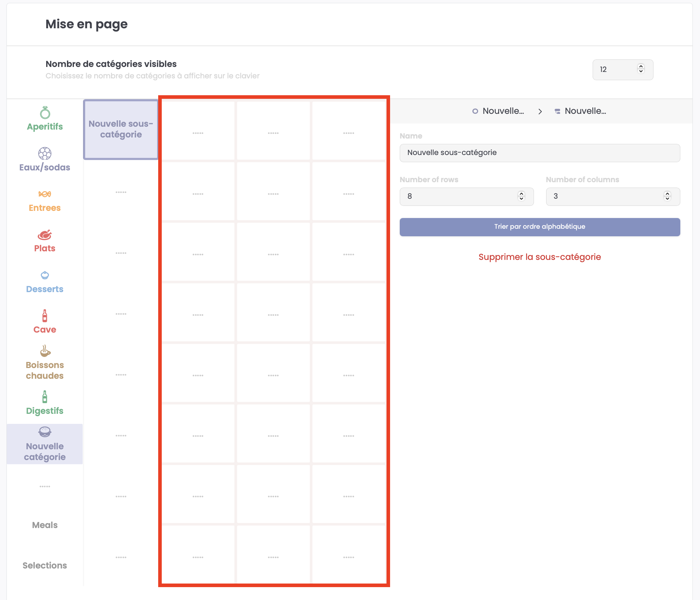Screen dimensions: 700x600
Task: Click the Aperitifs category icon
Action: pos(45,113)
